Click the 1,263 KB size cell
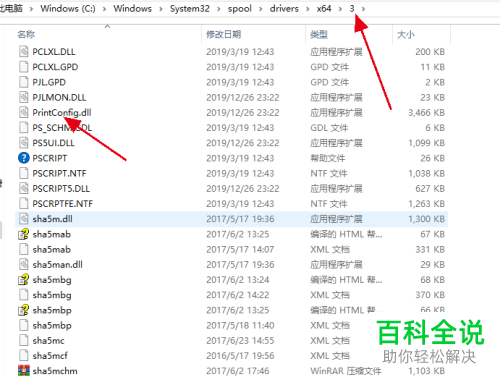500x377 pixels. point(426,204)
